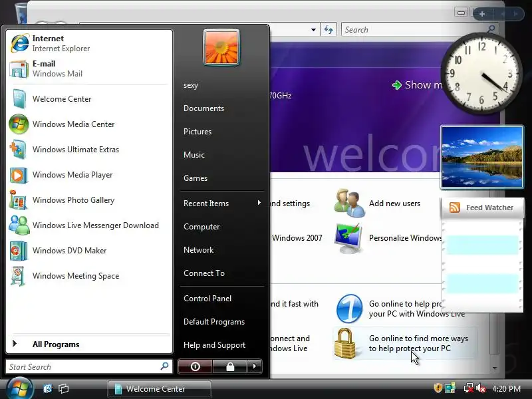532x399 pixels.
Task: Start Windows Media Player
Action: 89,175
